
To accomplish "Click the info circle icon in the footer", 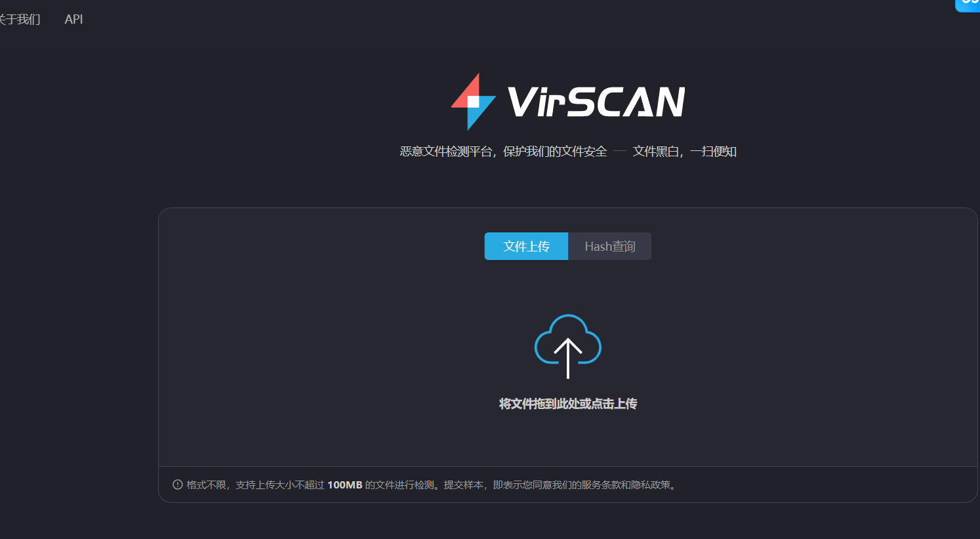I will (x=177, y=485).
